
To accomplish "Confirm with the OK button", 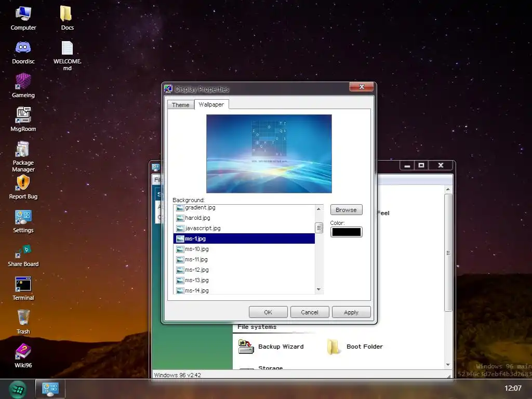I will [x=268, y=312].
